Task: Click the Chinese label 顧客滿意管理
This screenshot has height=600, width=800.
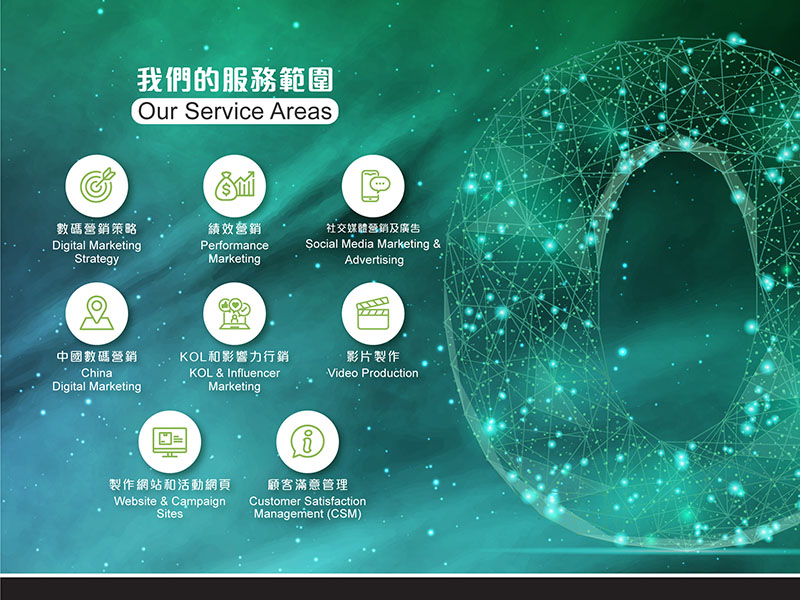Action: click(x=307, y=484)
